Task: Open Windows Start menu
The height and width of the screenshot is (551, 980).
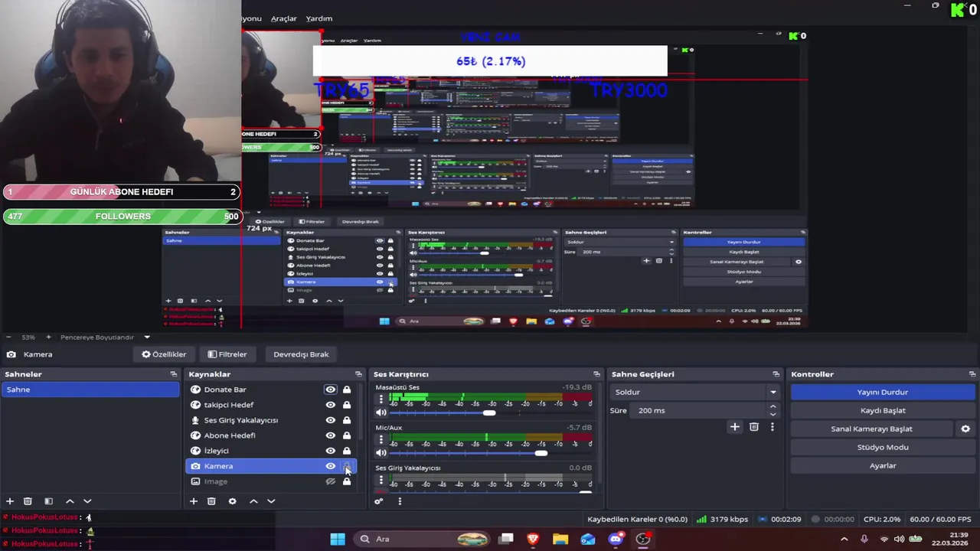Action: tap(338, 539)
